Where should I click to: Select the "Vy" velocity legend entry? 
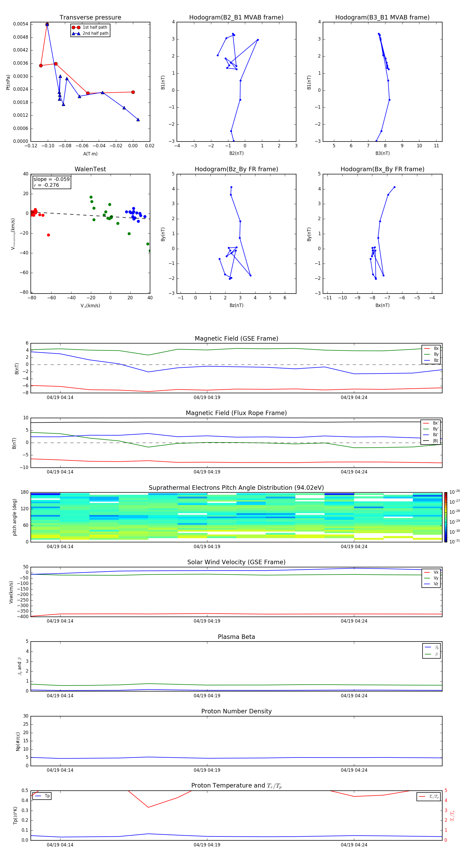pos(431,578)
